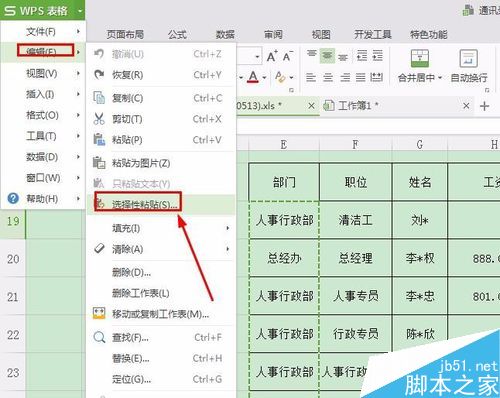500x398 pixels.
Task: Open the WPS 表格 application menu dropdown
Action: pyautogui.click(x=80, y=11)
